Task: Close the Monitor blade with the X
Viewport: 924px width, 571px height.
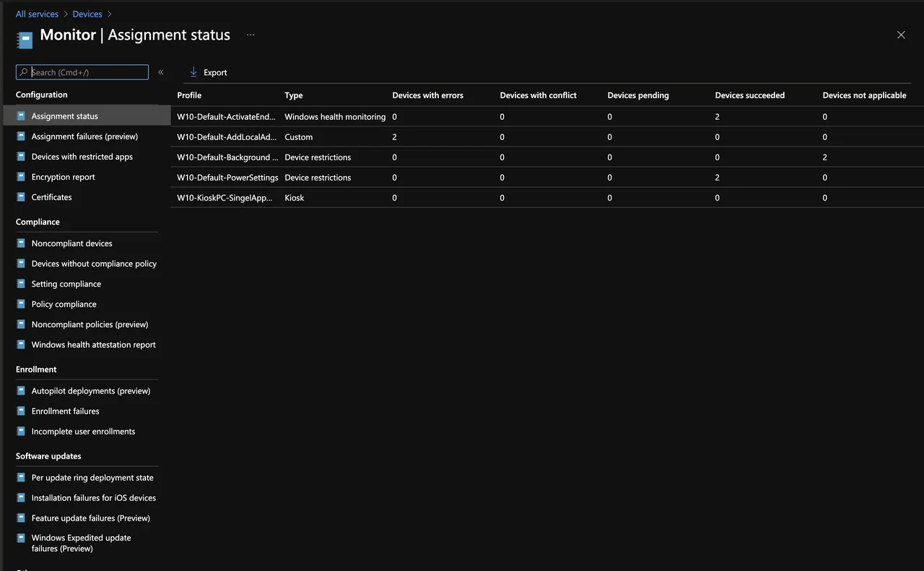Action: tap(901, 35)
